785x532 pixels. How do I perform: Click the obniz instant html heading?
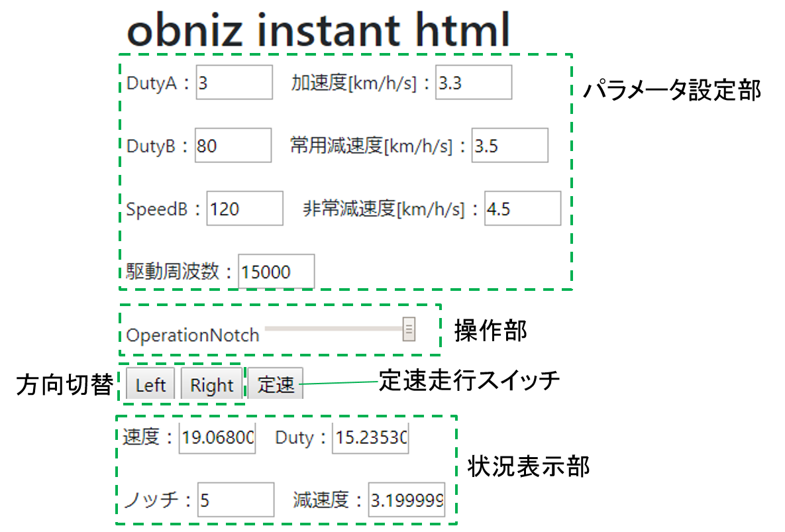click(319, 30)
